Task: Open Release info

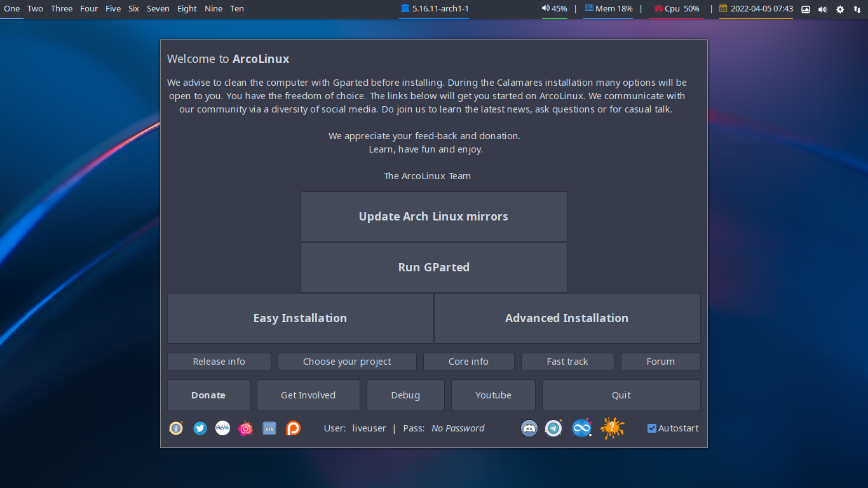Action: (x=219, y=362)
